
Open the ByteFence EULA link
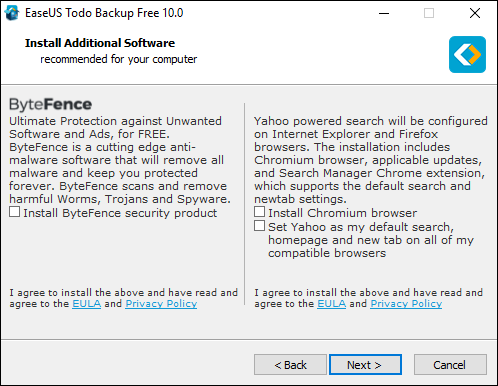click(87, 304)
